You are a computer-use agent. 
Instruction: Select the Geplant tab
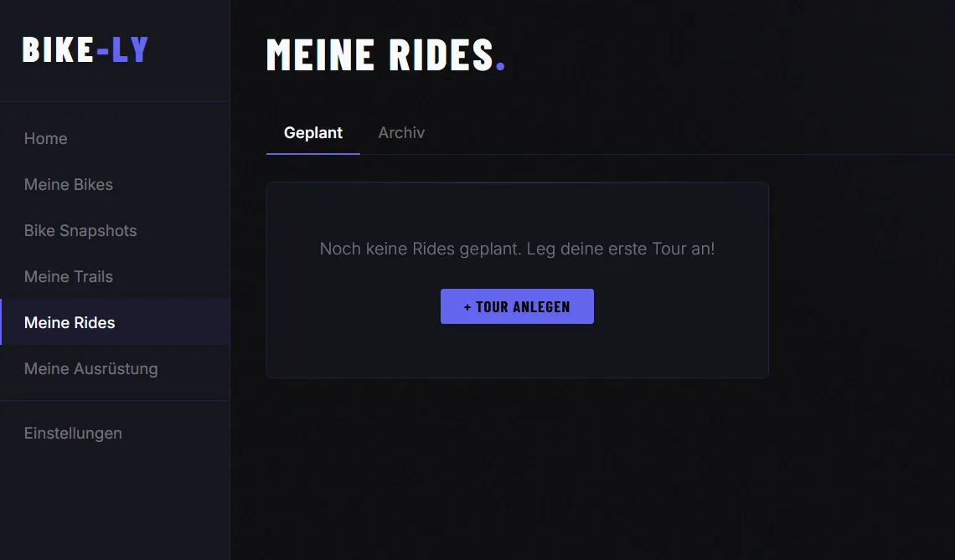(312, 132)
